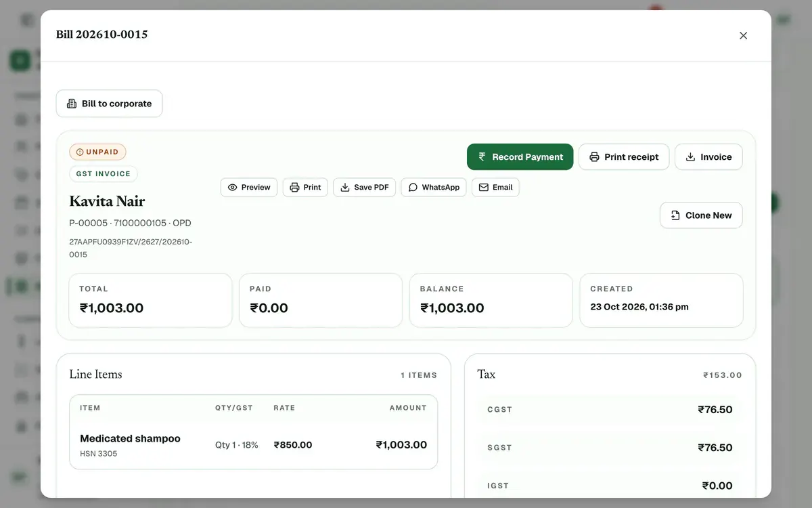This screenshot has width=812, height=508.
Task: Close the Bill 202610-0015 dialog
Action: pos(743,36)
